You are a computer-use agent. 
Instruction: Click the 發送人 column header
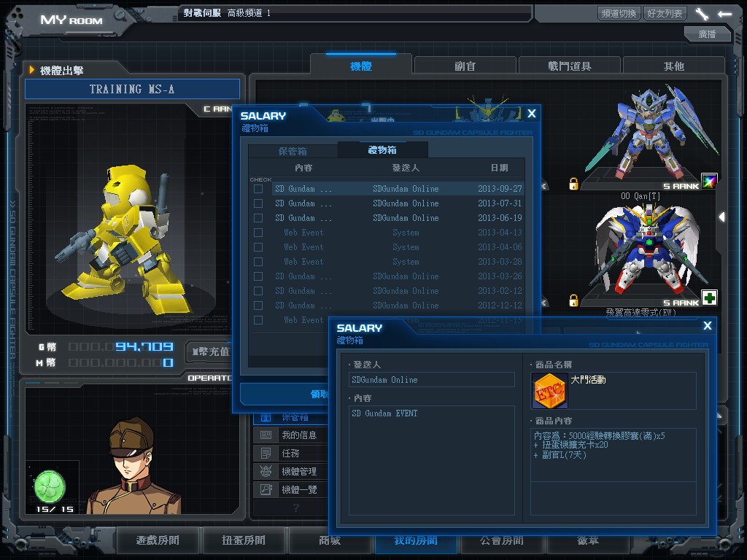[x=406, y=168]
